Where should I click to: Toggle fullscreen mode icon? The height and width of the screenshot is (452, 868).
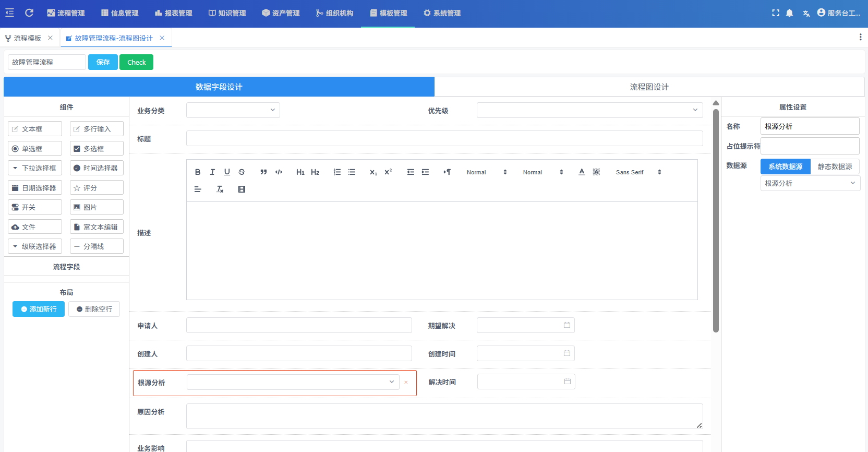point(776,13)
